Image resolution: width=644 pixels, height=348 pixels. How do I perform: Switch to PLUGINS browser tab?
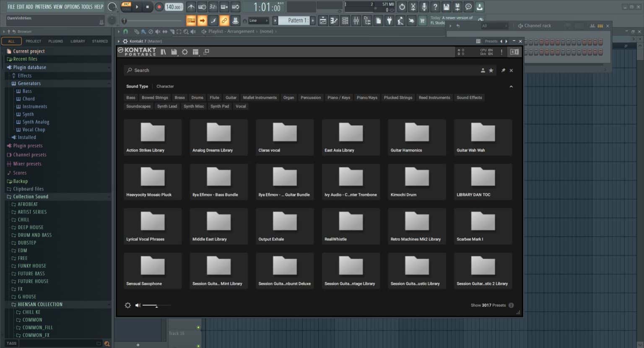[55, 41]
